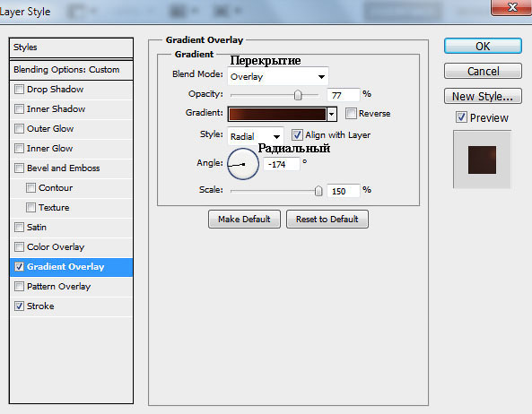The image size is (532, 414).
Task: Click the Scale slider handle
Action: [x=318, y=191]
